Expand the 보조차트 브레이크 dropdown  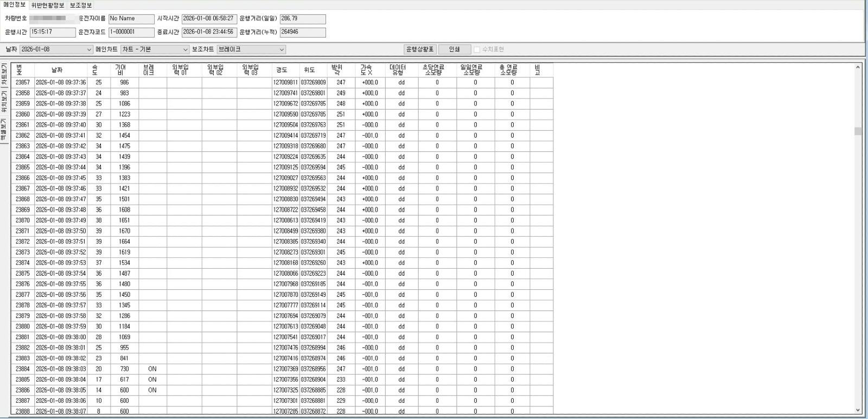click(281, 49)
